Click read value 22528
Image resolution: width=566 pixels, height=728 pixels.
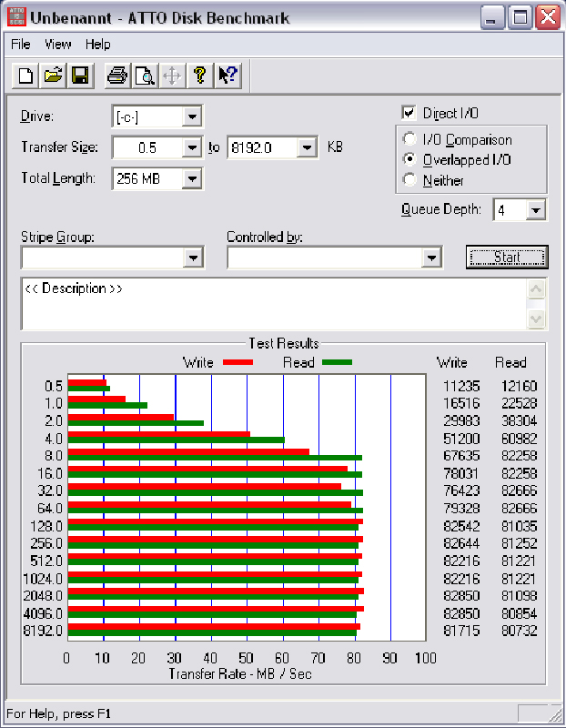tap(519, 403)
